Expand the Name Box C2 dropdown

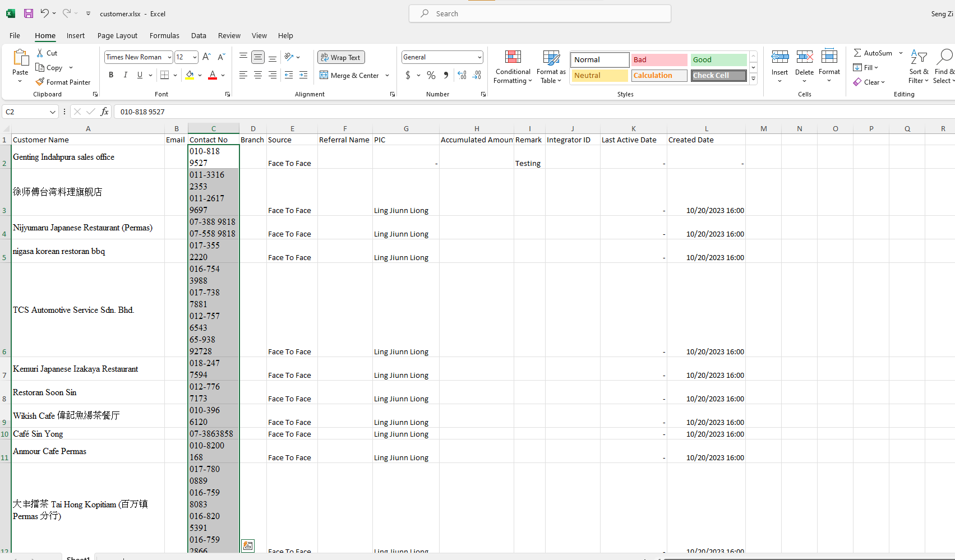point(53,112)
